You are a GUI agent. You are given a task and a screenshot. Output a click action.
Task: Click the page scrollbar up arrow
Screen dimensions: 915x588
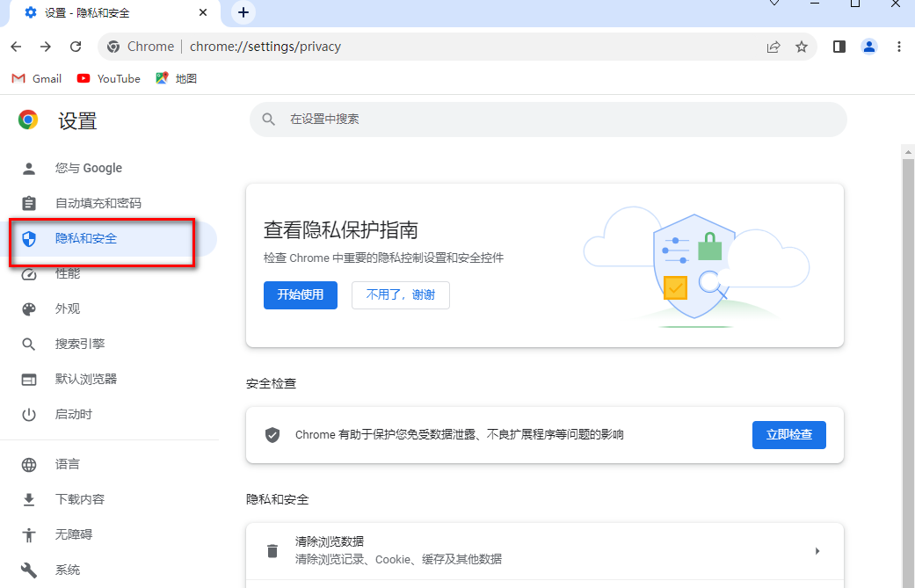click(908, 152)
